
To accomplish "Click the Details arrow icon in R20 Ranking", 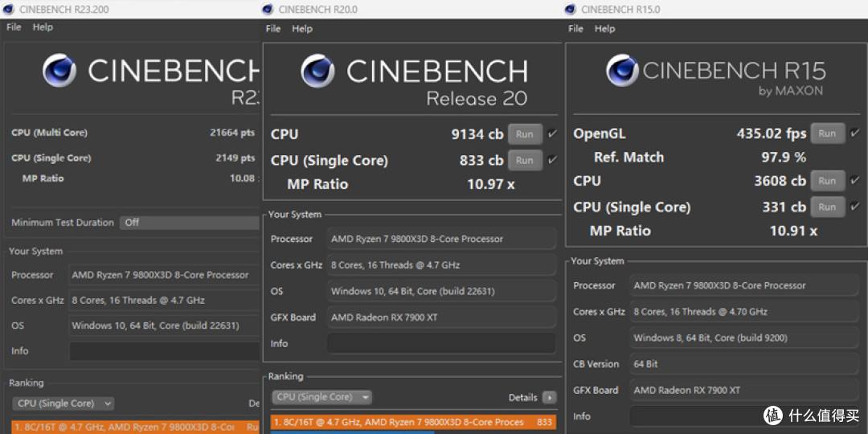I will coord(549,398).
